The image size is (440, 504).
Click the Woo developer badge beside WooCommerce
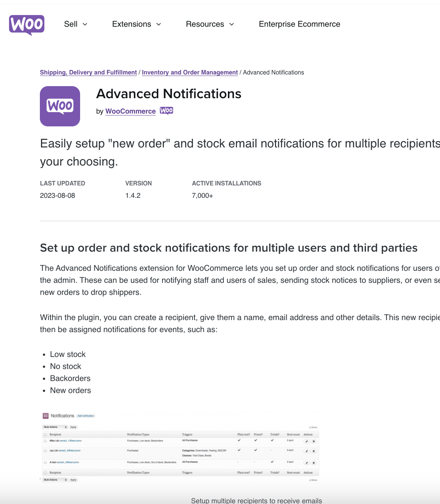(x=167, y=110)
